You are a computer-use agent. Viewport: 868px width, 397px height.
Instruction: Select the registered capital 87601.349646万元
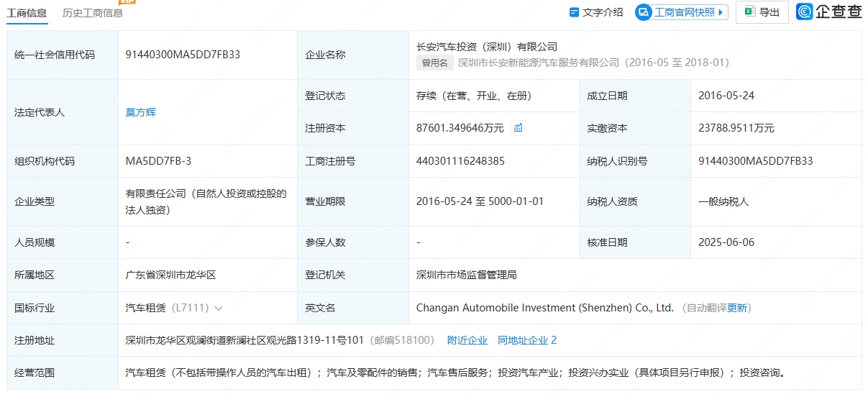[x=460, y=128]
